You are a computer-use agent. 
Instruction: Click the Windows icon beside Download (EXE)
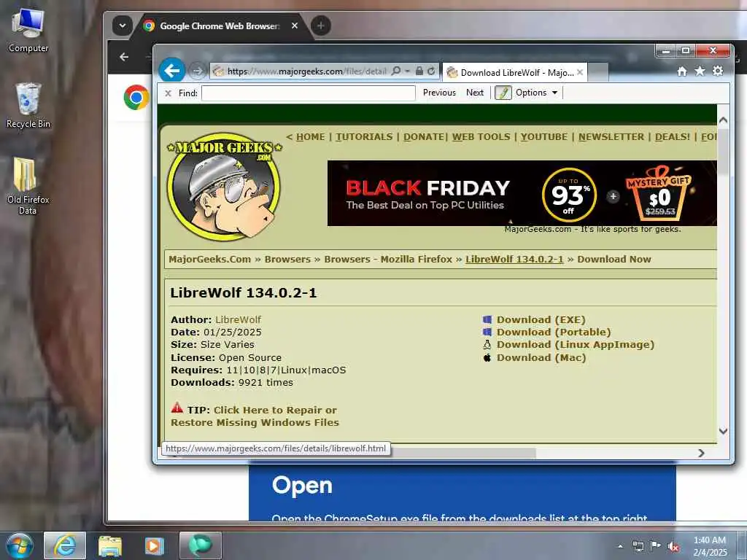coord(487,319)
